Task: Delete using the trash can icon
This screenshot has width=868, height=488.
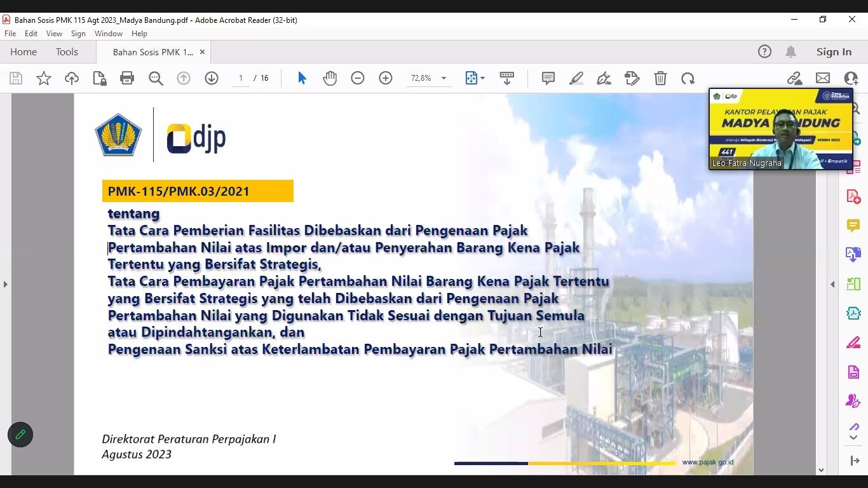Action: 660,78
